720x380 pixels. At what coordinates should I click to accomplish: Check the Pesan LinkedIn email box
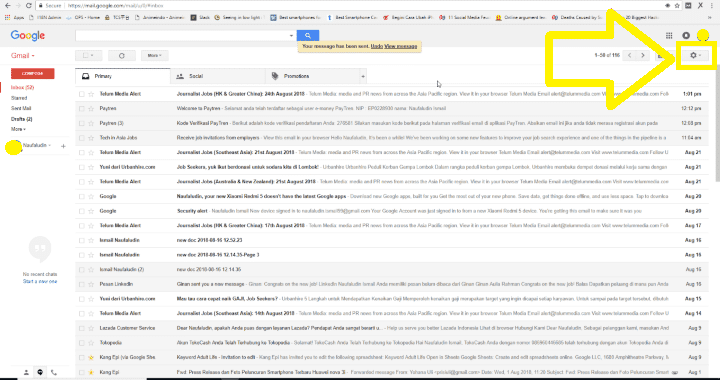tap(81, 284)
